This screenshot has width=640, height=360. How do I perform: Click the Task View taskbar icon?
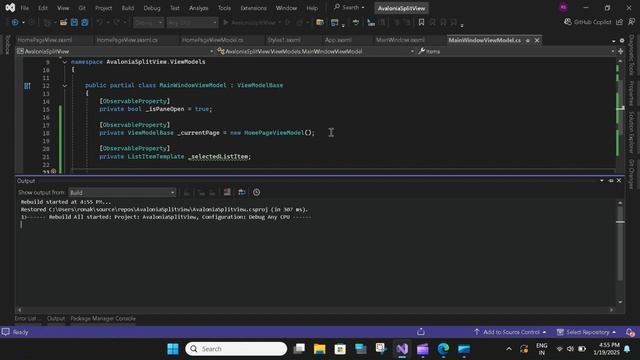[x=299, y=349]
